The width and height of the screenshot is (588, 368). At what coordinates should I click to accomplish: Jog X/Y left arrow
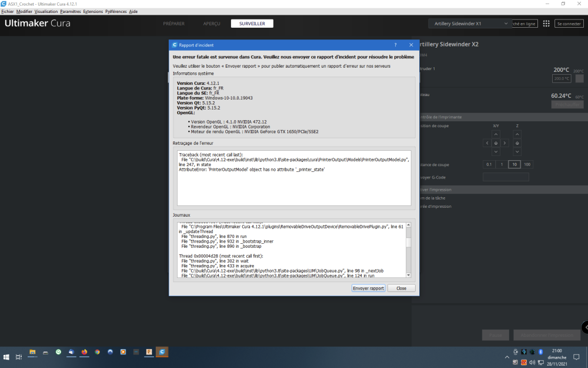(487, 143)
